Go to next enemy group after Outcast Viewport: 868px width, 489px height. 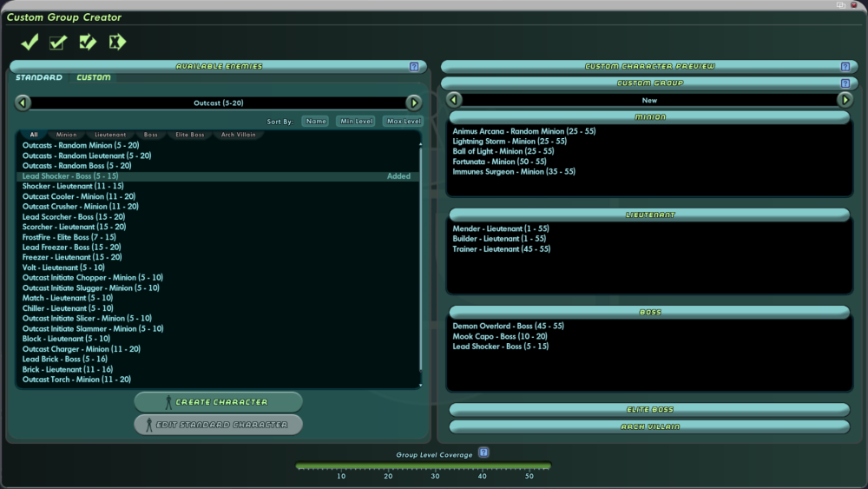pyautogui.click(x=413, y=103)
